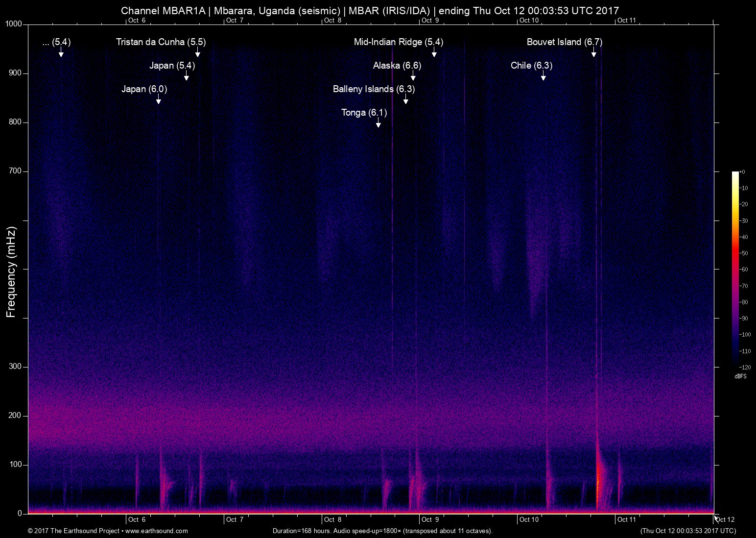Click the arrow below Tristan da Cunha (5.5)
The height and width of the screenshot is (538, 756).
[197, 52]
